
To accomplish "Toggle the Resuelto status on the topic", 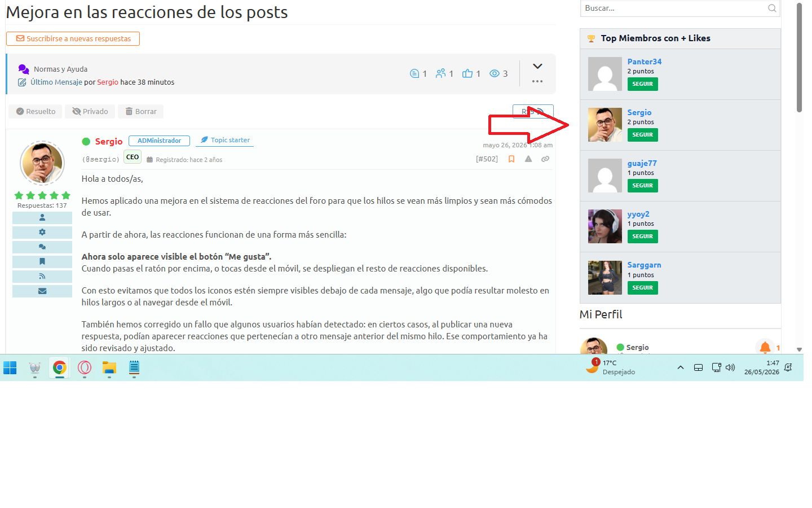I will [36, 111].
